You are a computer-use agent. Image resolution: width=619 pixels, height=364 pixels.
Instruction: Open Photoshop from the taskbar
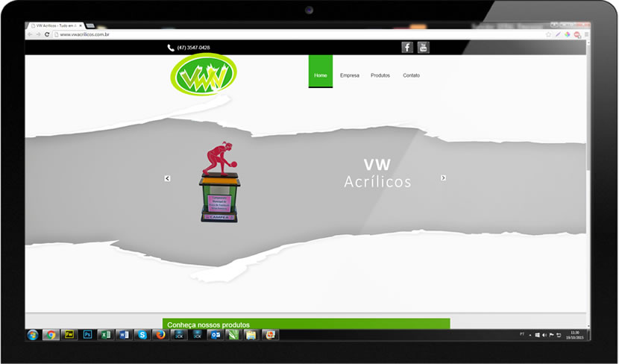pos(88,335)
